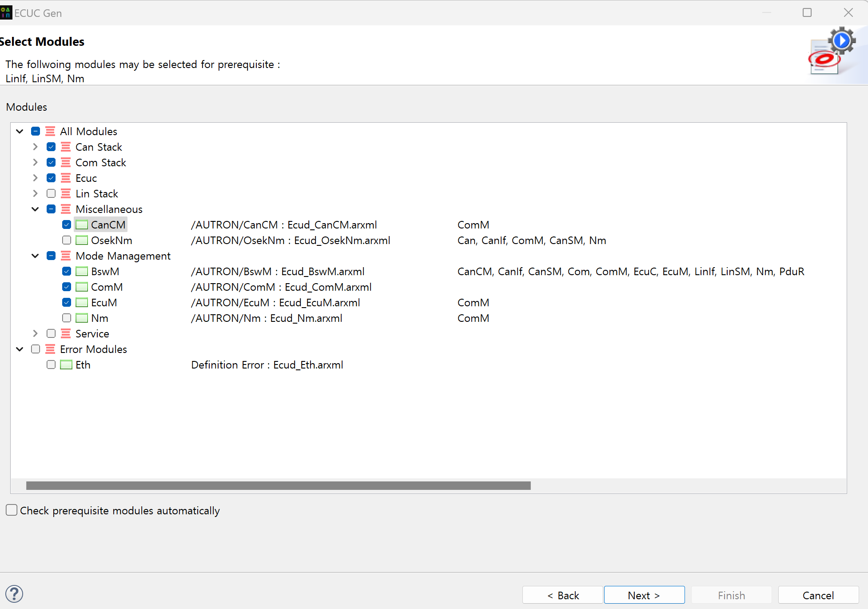The width and height of the screenshot is (868, 609).
Task: Click the Miscellaneous group icon
Action: 66,209
